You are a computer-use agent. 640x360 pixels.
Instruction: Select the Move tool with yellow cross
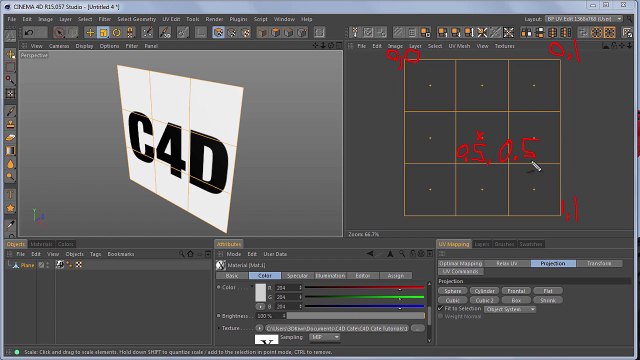point(90,33)
